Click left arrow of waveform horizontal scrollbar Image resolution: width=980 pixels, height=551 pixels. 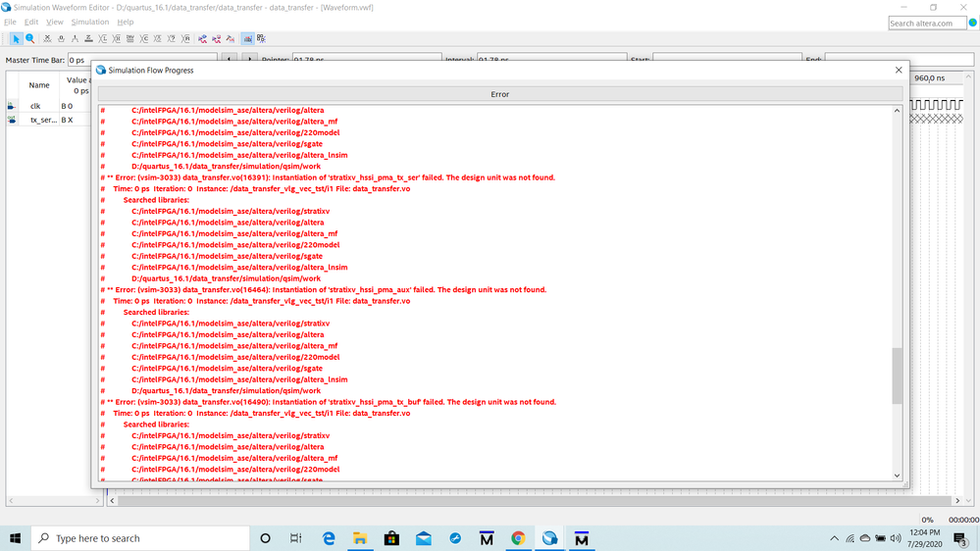click(x=112, y=500)
